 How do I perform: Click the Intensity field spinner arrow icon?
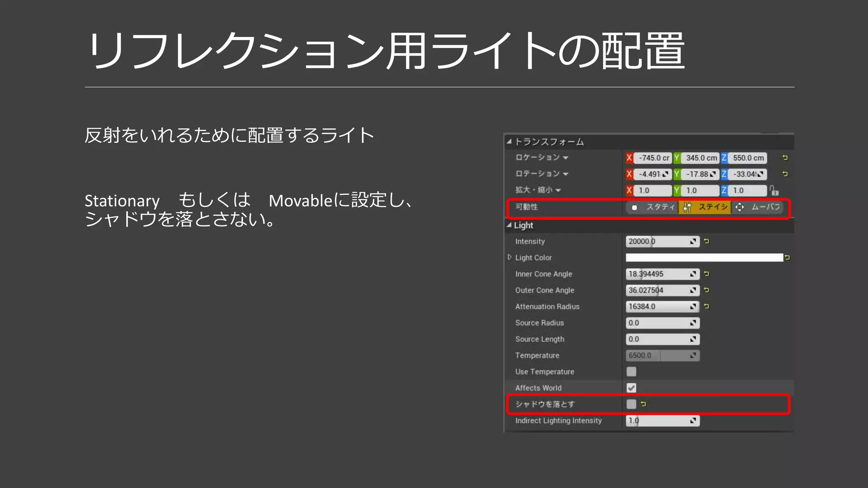coord(693,241)
